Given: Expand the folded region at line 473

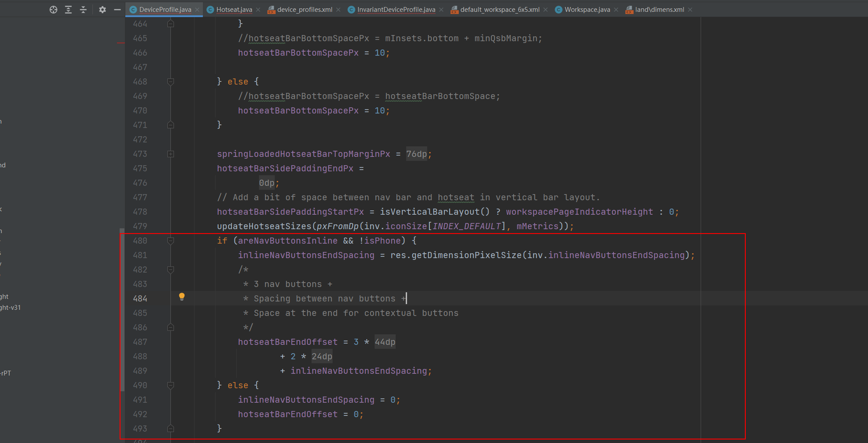Looking at the screenshot, I should (x=171, y=154).
